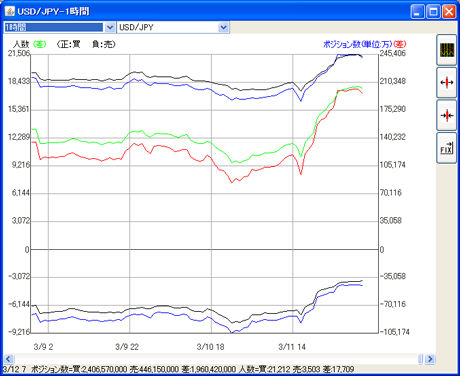Click the horizontal expand chart icon
Image resolution: width=460 pixels, height=376 pixels.
point(447,82)
